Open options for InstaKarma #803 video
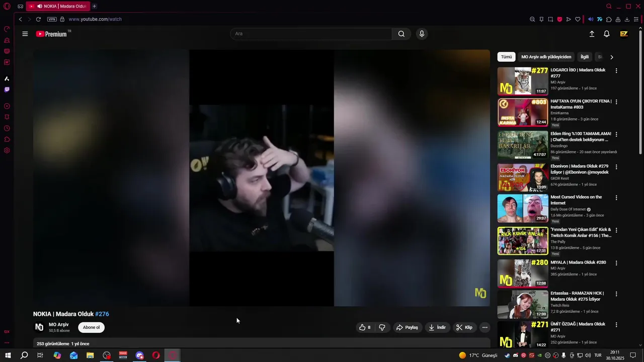 click(616, 102)
